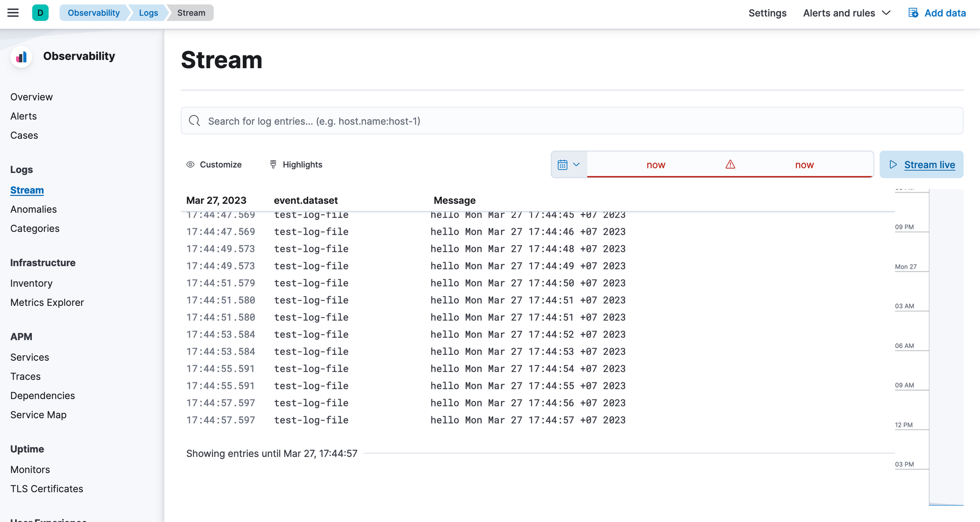Open the Settings menu item
The height and width of the screenshot is (522, 980).
(767, 13)
